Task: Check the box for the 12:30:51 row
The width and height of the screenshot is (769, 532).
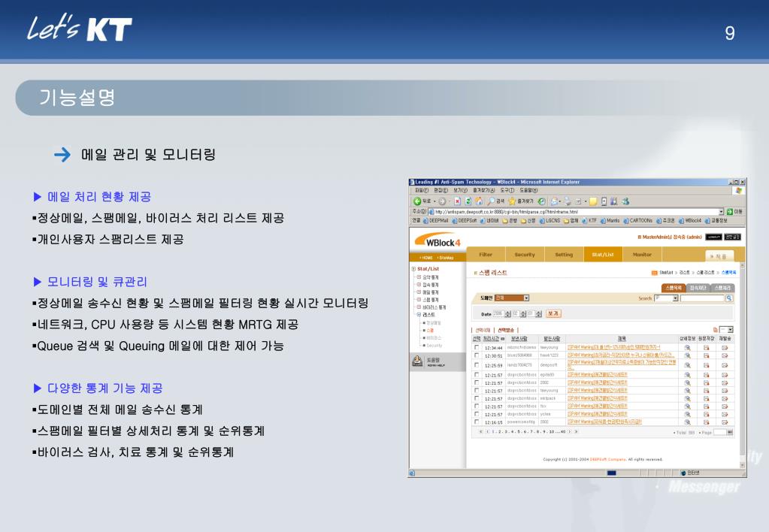Action: pos(477,355)
